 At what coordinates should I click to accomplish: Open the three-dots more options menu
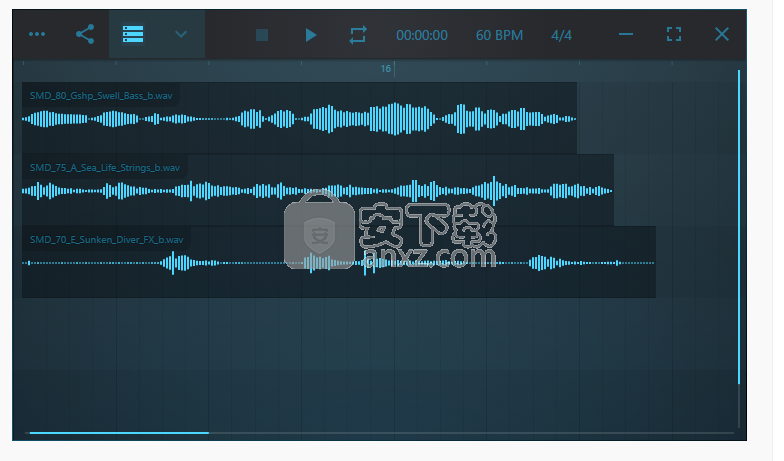37,34
